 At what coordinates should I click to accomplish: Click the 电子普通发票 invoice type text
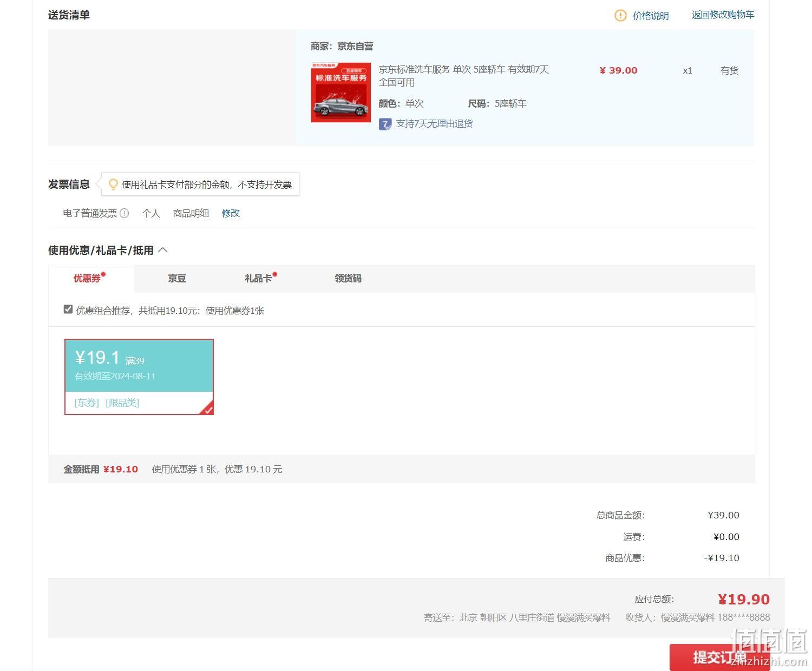90,213
